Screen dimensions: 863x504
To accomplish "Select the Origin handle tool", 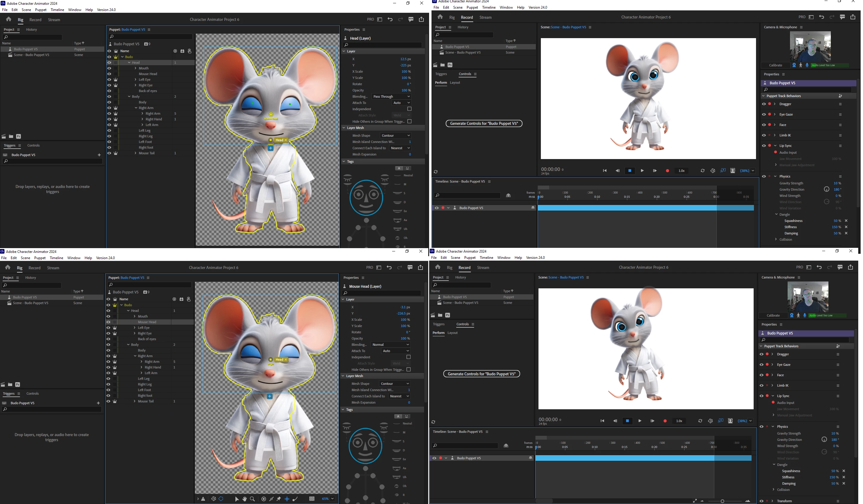I will pos(264,499).
